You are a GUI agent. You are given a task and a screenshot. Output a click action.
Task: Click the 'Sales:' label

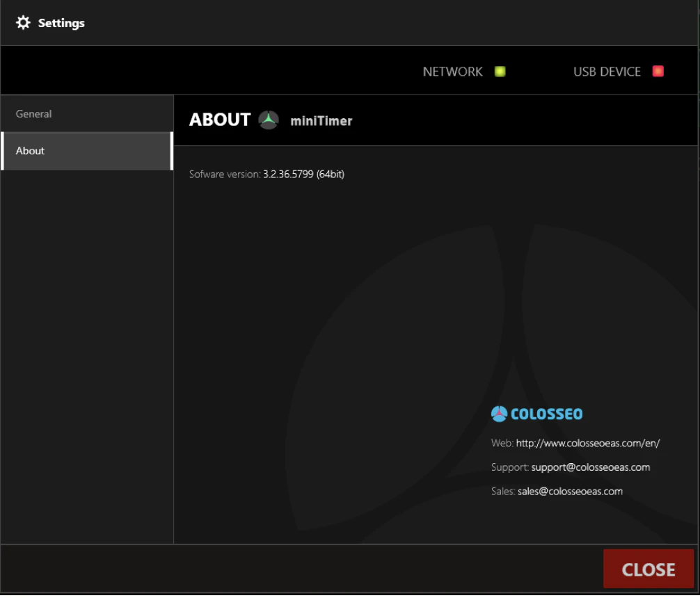click(503, 493)
